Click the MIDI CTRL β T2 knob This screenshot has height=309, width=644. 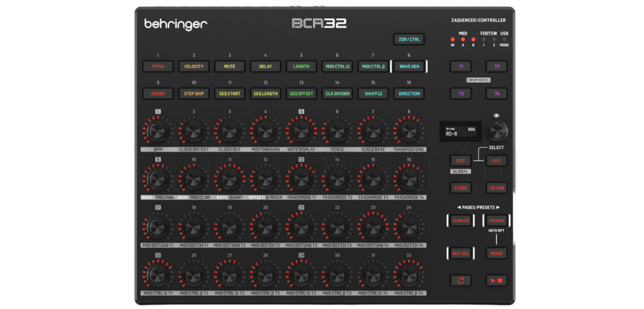(265, 274)
